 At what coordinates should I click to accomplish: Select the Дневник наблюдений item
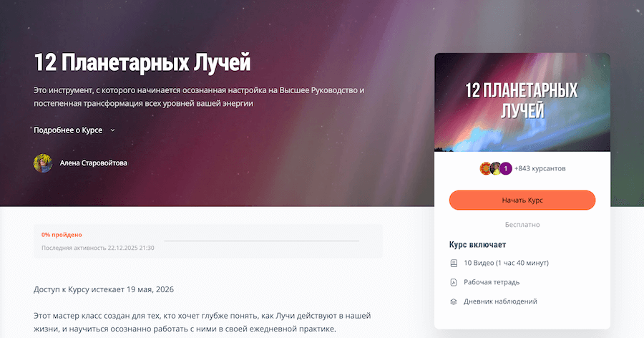point(500,301)
